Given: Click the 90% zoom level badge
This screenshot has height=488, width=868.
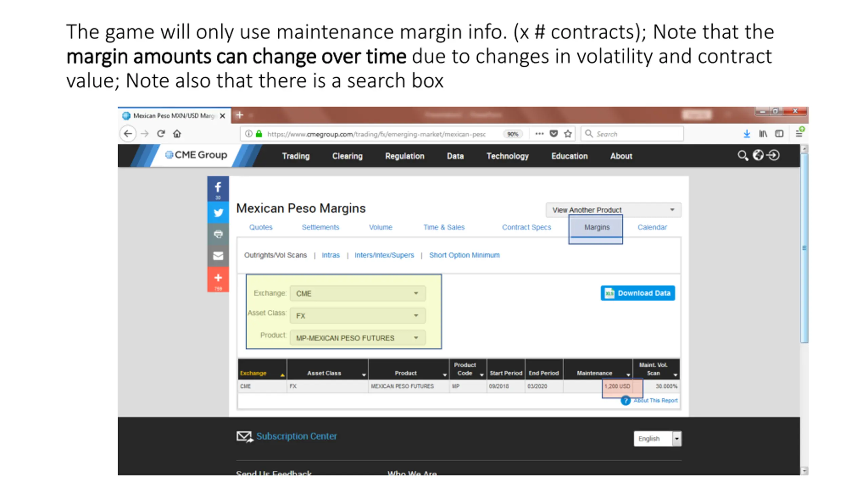Looking at the screenshot, I should click(x=513, y=134).
